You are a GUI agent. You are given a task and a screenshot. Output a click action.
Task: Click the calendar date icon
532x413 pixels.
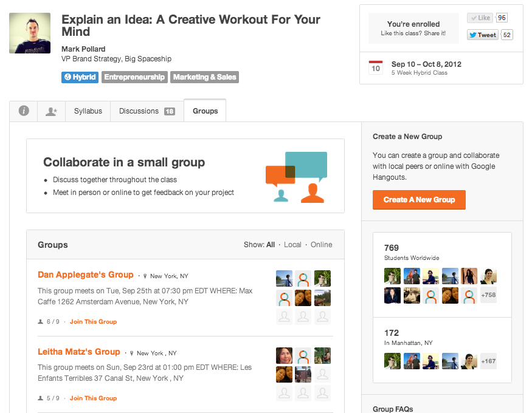click(376, 67)
